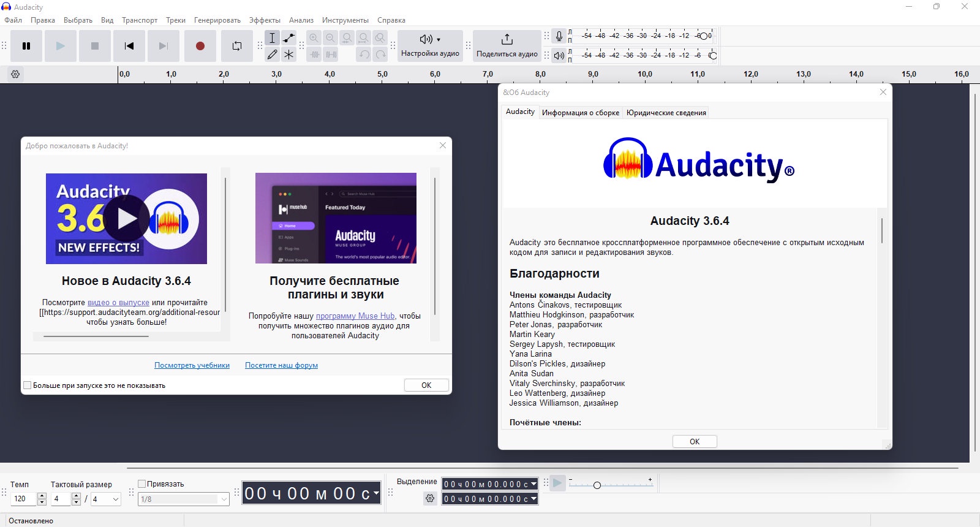
Task: Open the Посетите наш форум link
Action: [281, 365]
